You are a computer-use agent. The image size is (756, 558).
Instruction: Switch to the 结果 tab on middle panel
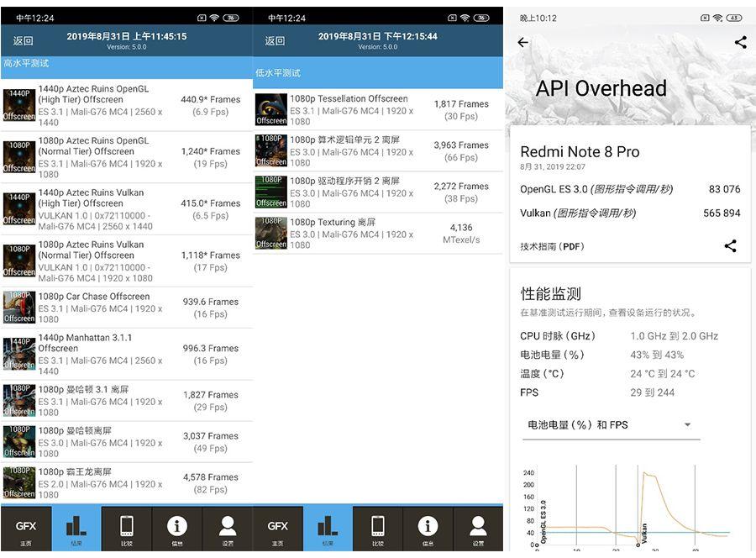(328, 528)
